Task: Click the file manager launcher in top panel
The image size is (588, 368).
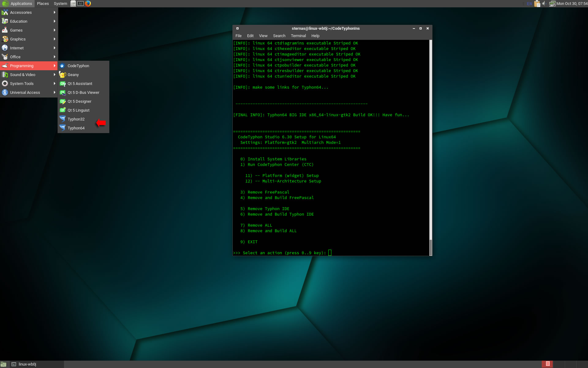Action: tap(73, 3)
